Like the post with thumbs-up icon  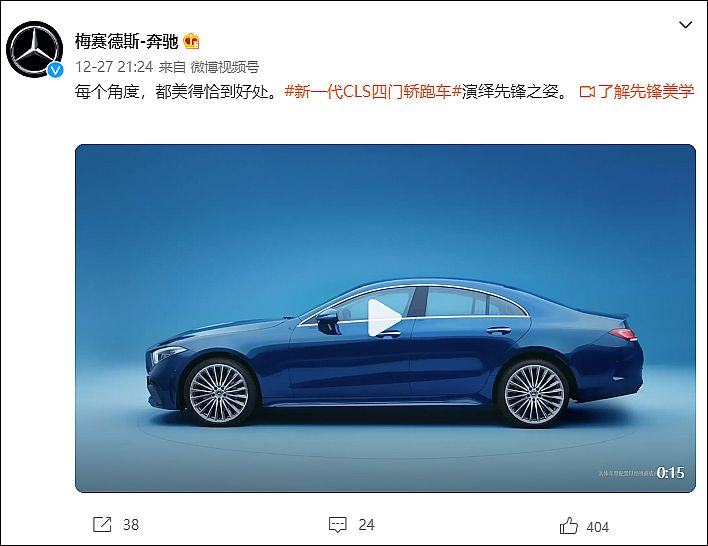click(x=568, y=526)
